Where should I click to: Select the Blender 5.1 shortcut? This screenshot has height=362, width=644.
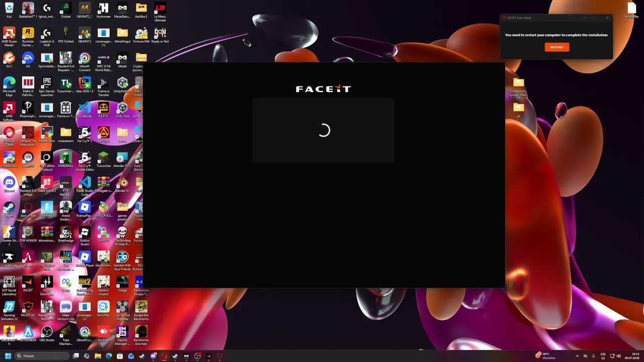pyautogui.click(x=122, y=185)
